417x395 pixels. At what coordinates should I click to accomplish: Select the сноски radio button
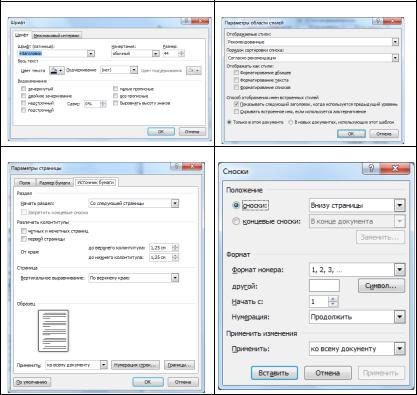pyautogui.click(x=236, y=205)
